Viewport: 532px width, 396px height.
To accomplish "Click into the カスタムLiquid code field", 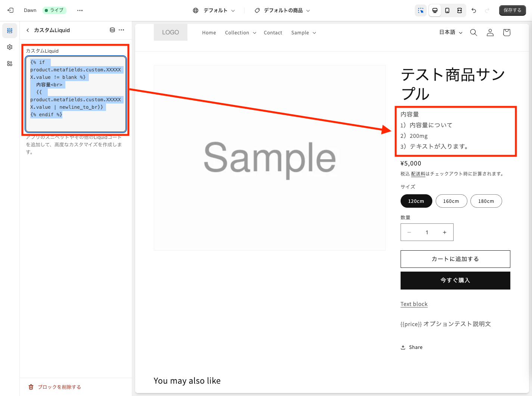I will tap(76, 94).
